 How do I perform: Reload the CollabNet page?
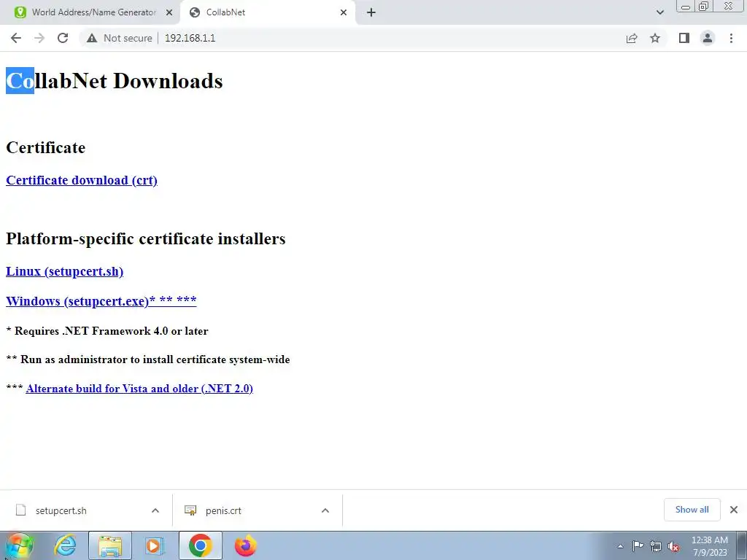[x=63, y=38]
